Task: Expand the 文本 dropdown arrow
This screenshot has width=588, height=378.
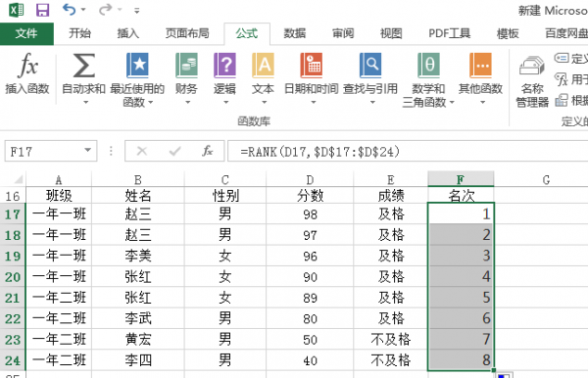Action: [x=264, y=102]
